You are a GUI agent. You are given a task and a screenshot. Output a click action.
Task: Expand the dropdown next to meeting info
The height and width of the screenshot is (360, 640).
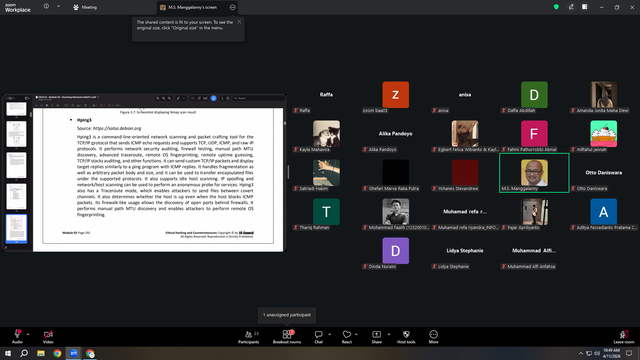[x=58, y=7]
